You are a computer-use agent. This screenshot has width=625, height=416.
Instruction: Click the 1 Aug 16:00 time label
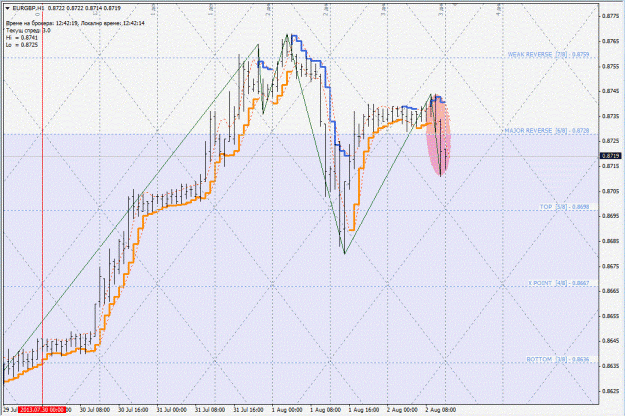tap(364, 410)
